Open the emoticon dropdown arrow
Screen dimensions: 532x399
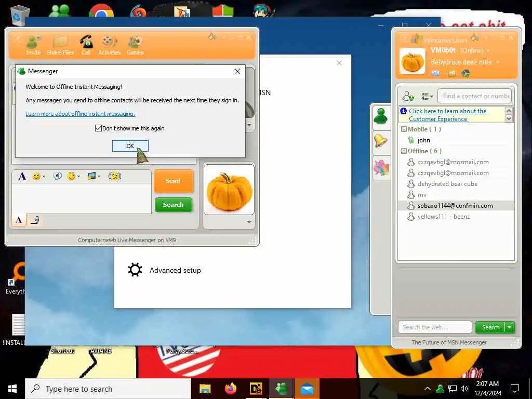[44, 177]
